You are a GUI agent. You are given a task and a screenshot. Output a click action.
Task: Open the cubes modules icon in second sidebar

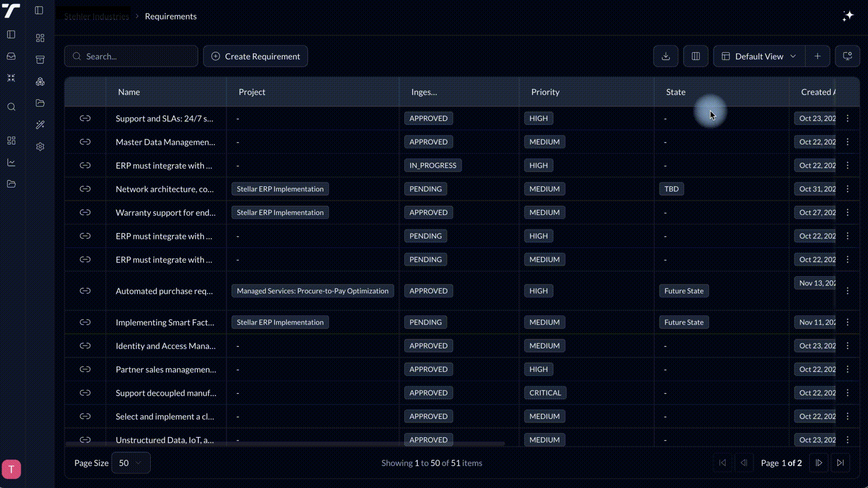(x=40, y=82)
